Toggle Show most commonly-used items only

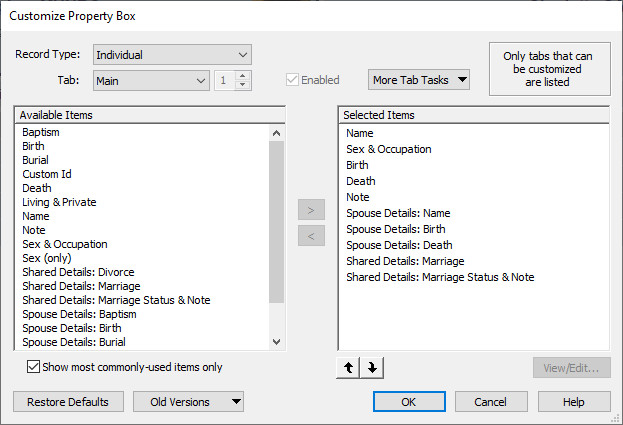pyautogui.click(x=35, y=367)
